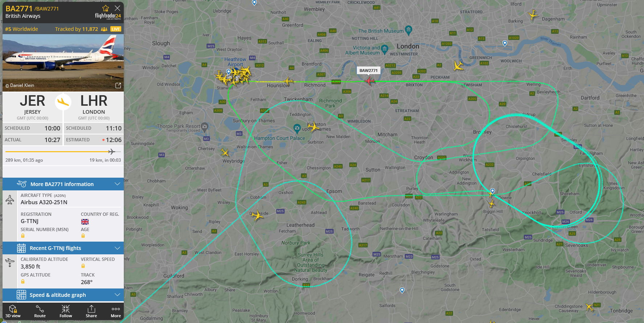This screenshot has width=644, height=323.
Task: Expand Speed & altitude graph section
Action: (63, 295)
